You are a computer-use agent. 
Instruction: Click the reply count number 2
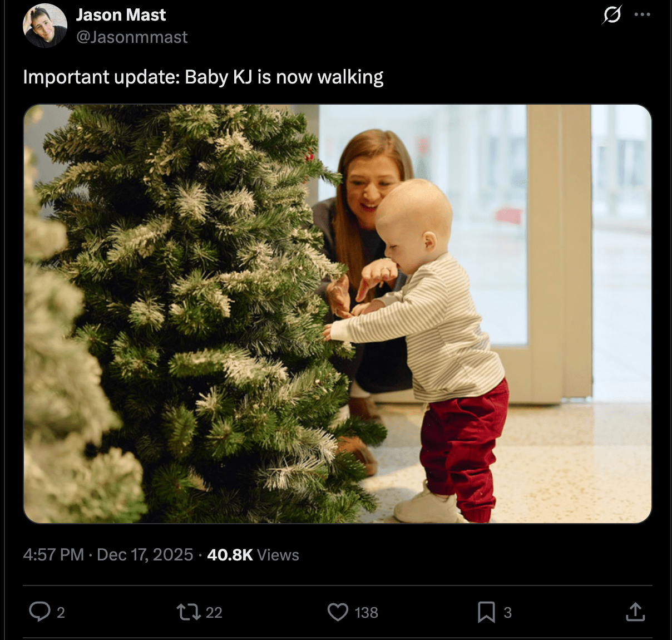tap(61, 613)
